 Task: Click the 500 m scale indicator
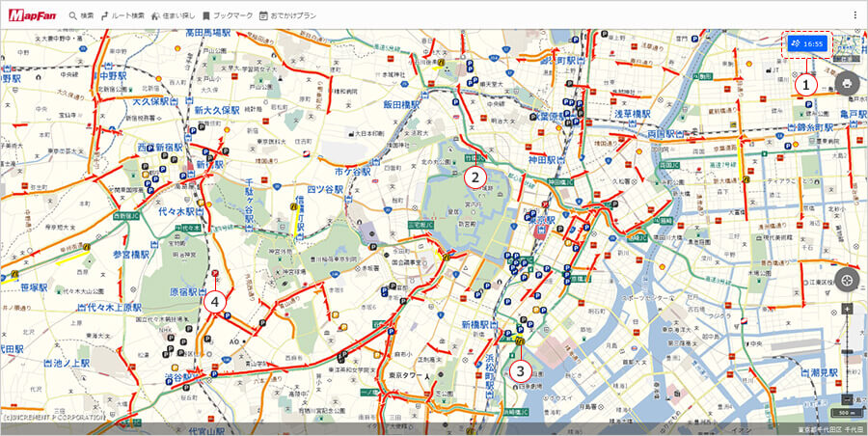[845, 413]
